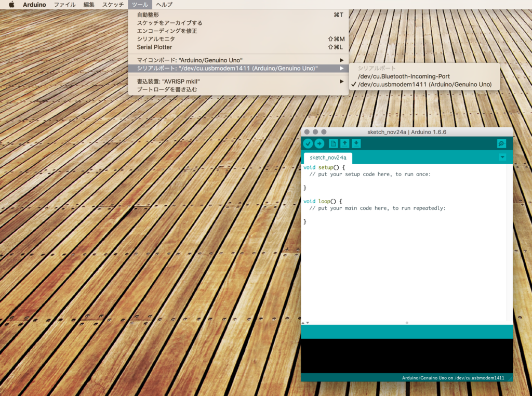This screenshot has width=532, height=396.
Task: Open the ファイル menu
Action: coord(65,4)
